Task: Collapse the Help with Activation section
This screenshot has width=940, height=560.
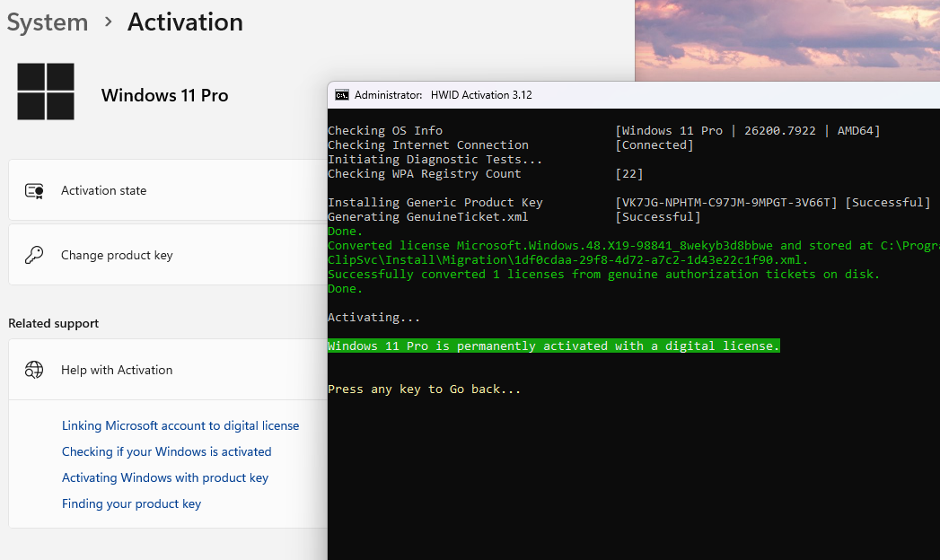Action: (168, 370)
